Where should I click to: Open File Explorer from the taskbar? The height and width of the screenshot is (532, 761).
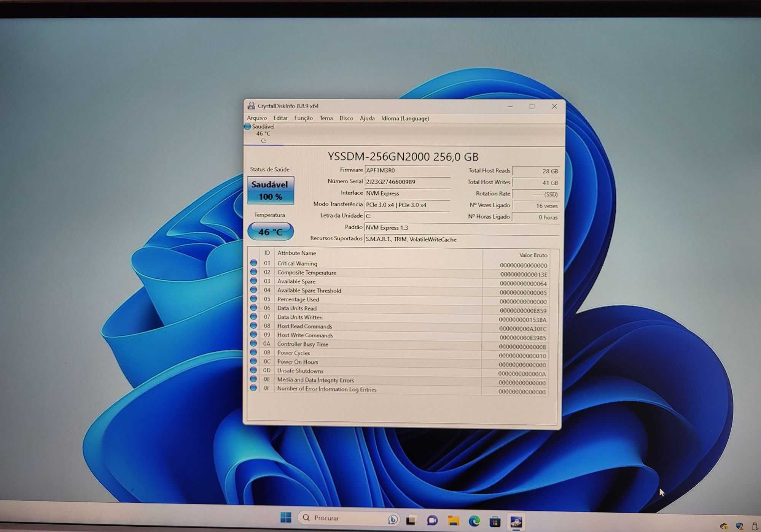click(453, 521)
